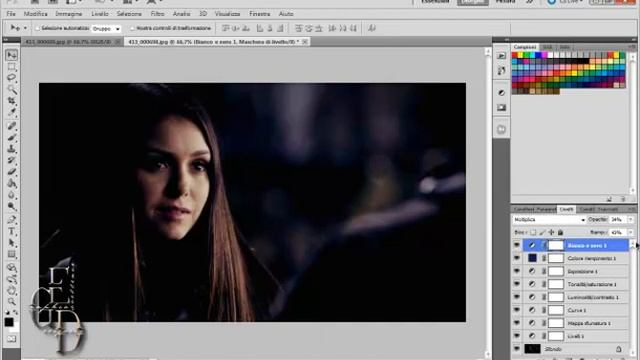This screenshot has width=640, height=360.
Task: Select the Rectangle shape tool
Action: (x=12, y=255)
